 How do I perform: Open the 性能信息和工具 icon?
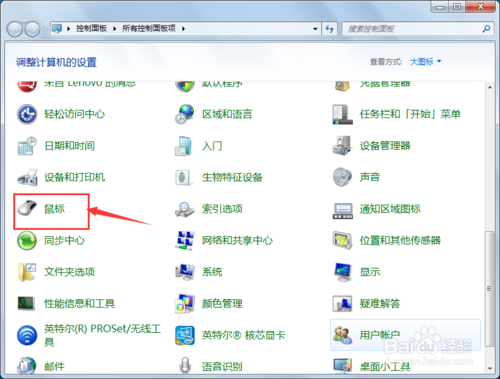pyautogui.click(x=26, y=303)
